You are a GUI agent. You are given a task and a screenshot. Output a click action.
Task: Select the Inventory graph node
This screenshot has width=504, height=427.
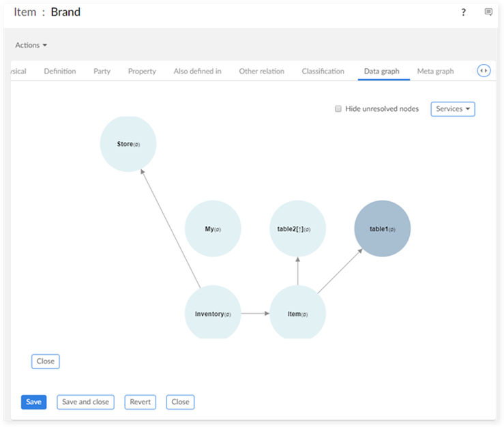(x=213, y=314)
